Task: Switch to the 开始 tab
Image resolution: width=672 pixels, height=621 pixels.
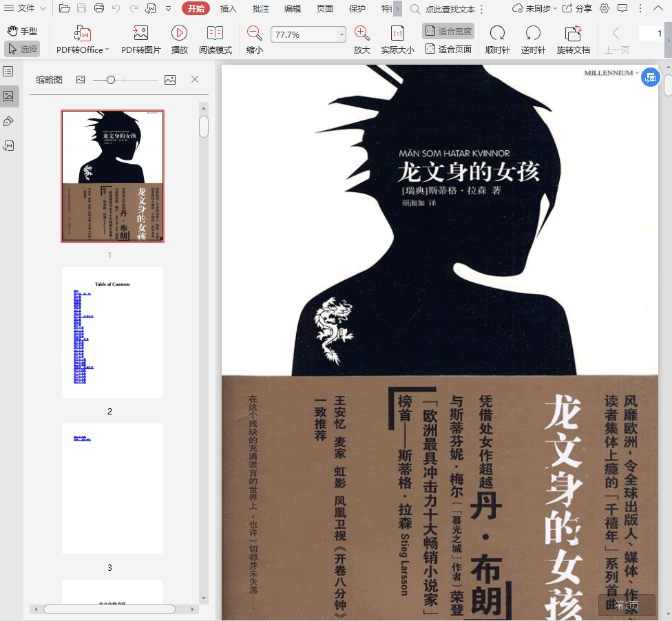Action: point(196,8)
